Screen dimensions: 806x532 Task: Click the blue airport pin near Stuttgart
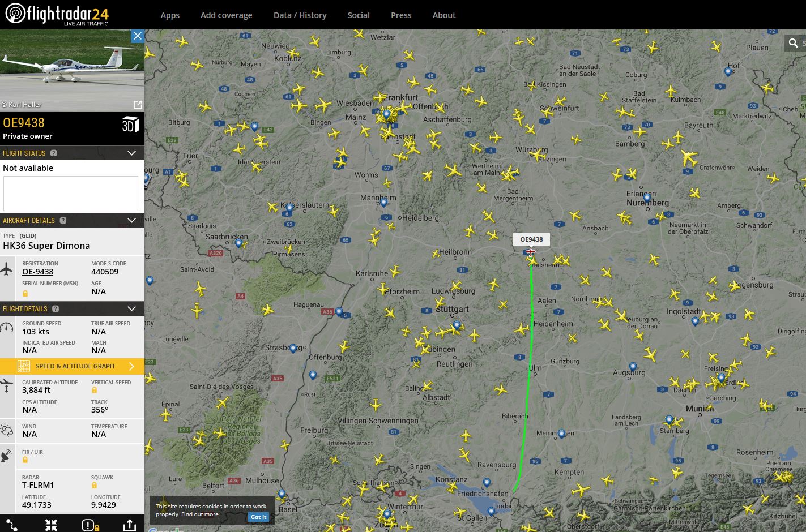pos(457,325)
